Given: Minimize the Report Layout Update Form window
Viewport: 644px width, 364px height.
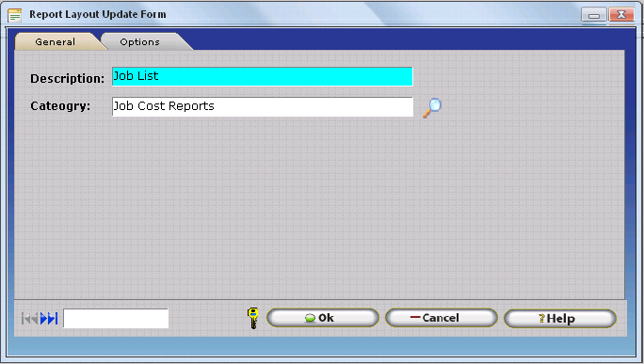Looking at the screenshot, I should click(x=594, y=15).
